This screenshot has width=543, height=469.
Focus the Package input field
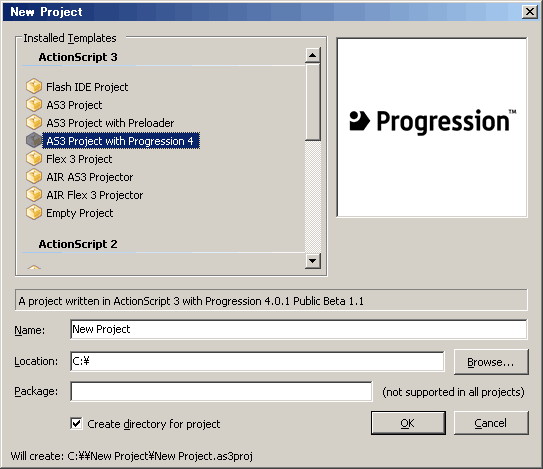[221, 391]
